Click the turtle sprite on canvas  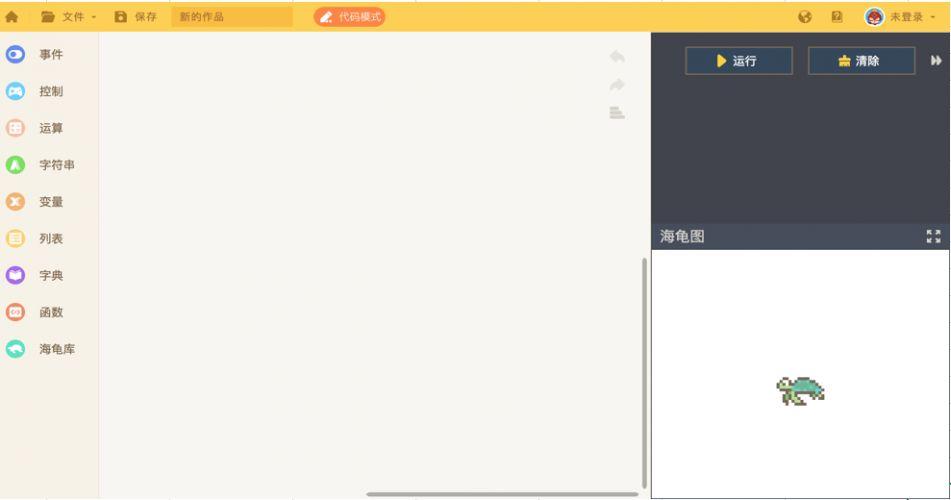[x=801, y=391]
